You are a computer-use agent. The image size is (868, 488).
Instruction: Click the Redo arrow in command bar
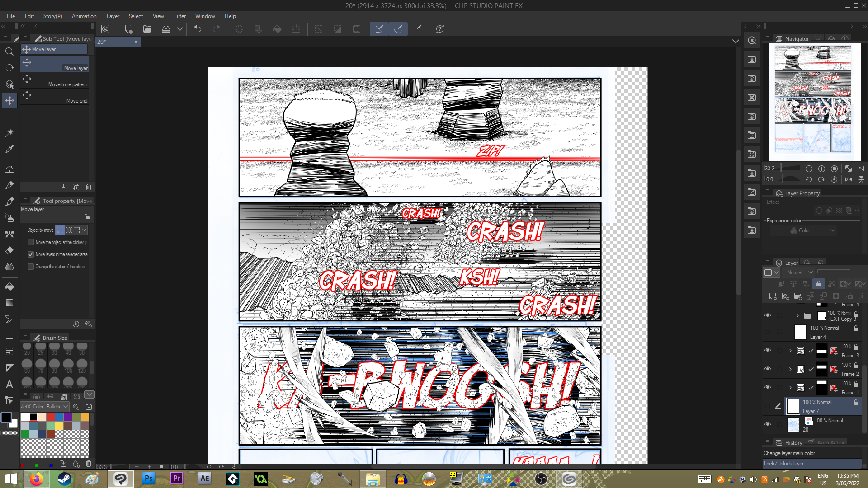217,29
